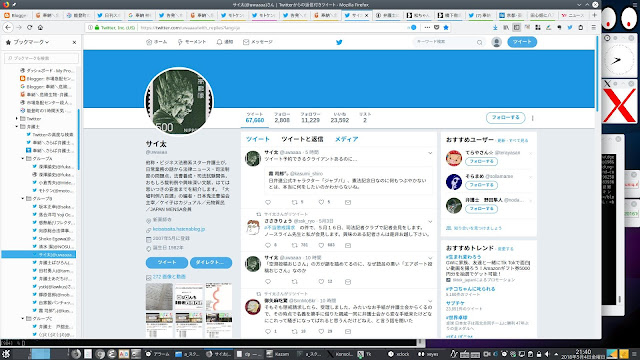Open the Firefox downloads arrow icon
This screenshot has width=640, height=360.
(495, 27)
